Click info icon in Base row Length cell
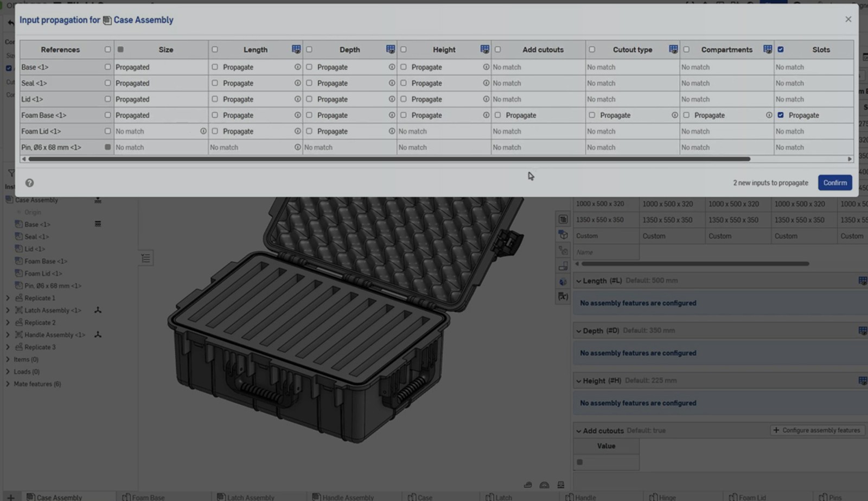This screenshot has height=501, width=868. pos(297,67)
